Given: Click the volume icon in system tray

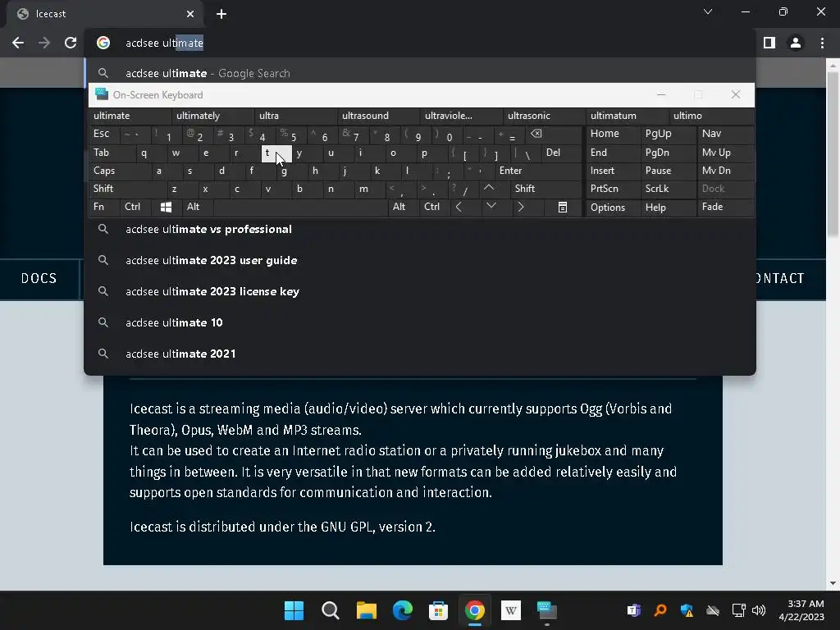Looking at the screenshot, I should point(759,610).
